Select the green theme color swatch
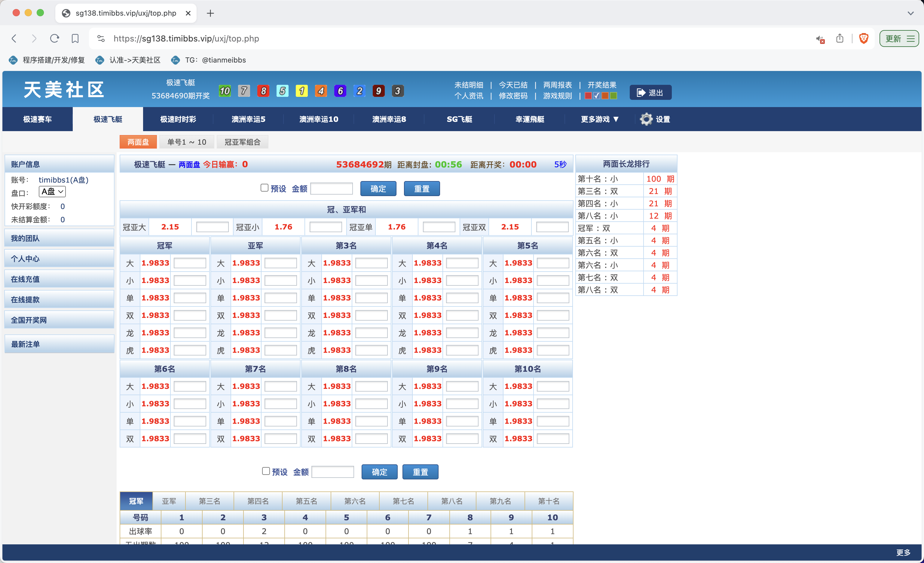924x563 pixels. [613, 96]
